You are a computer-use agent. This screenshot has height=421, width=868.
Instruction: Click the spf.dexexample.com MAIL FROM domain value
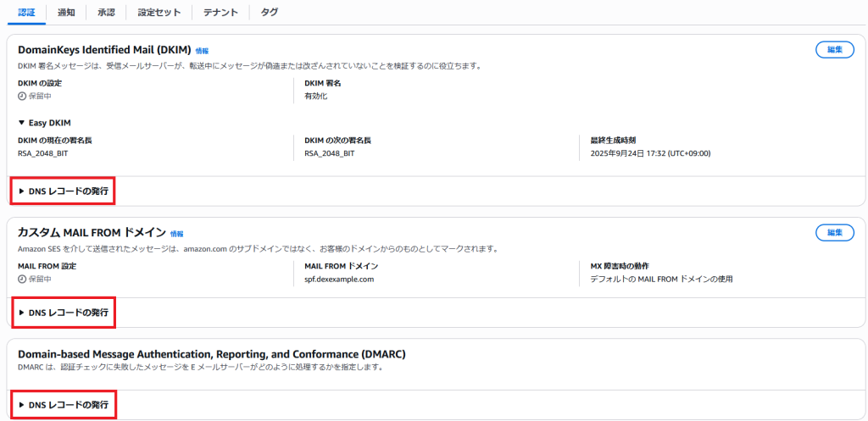tap(339, 279)
